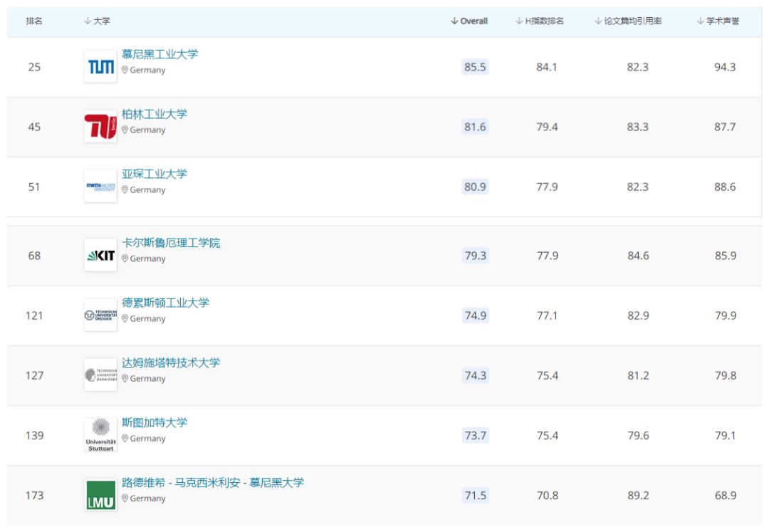This screenshot has width=769, height=532.
Task: Click rank number 139
Action: (x=34, y=435)
